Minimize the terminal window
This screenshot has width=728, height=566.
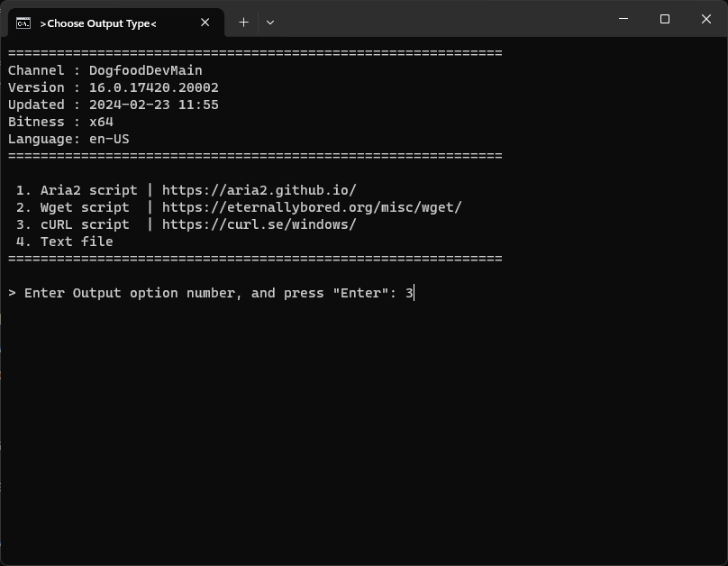click(x=623, y=19)
